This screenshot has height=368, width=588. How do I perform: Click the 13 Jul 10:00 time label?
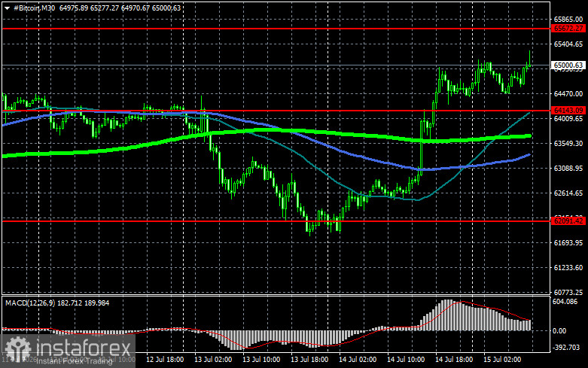261,360
